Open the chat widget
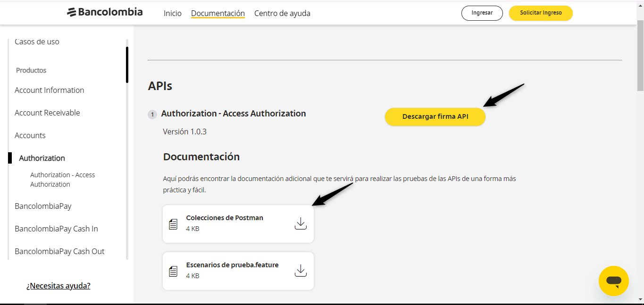 pos(613,280)
